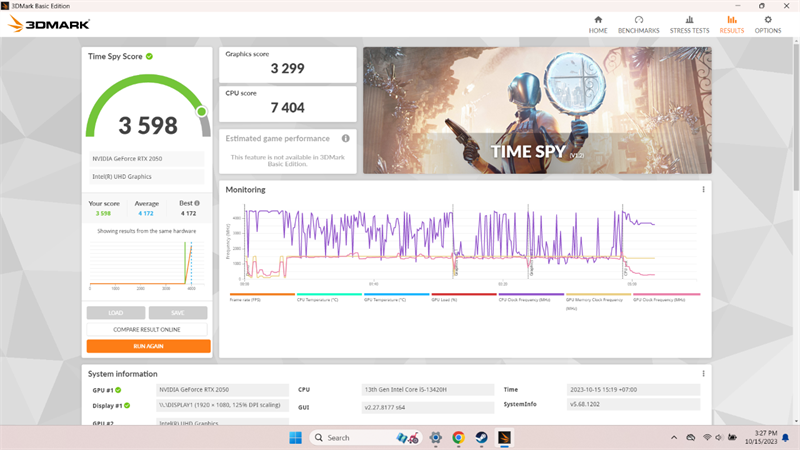
Task: Click the info icon next to Best score
Action: click(x=197, y=203)
